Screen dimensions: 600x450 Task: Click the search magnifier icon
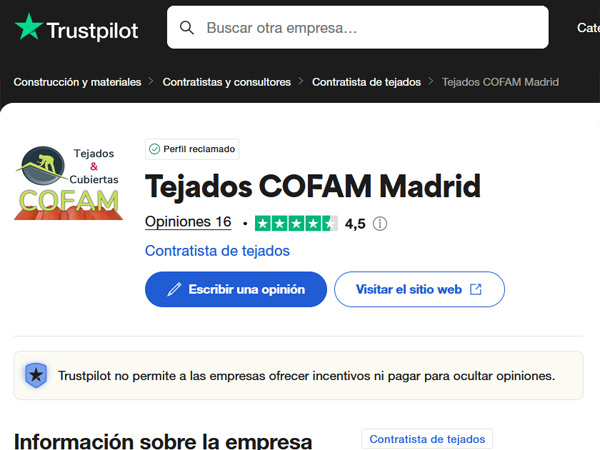[187, 28]
